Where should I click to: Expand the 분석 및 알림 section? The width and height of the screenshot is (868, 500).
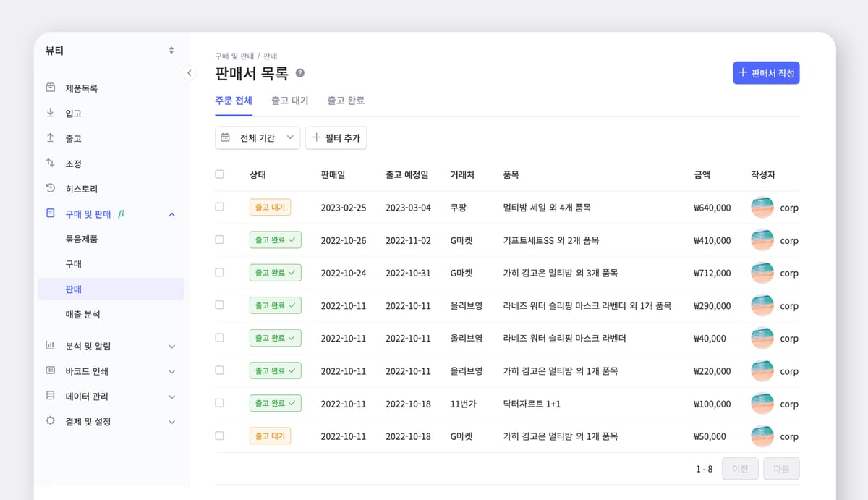coord(171,346)
